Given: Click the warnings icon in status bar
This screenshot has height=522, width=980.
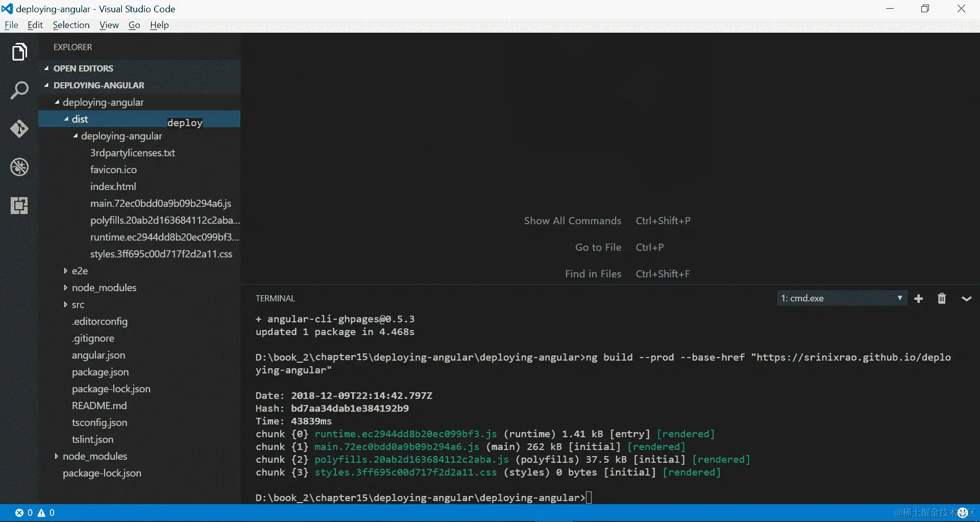Looking at the screenshot, I should coord(41,513).
